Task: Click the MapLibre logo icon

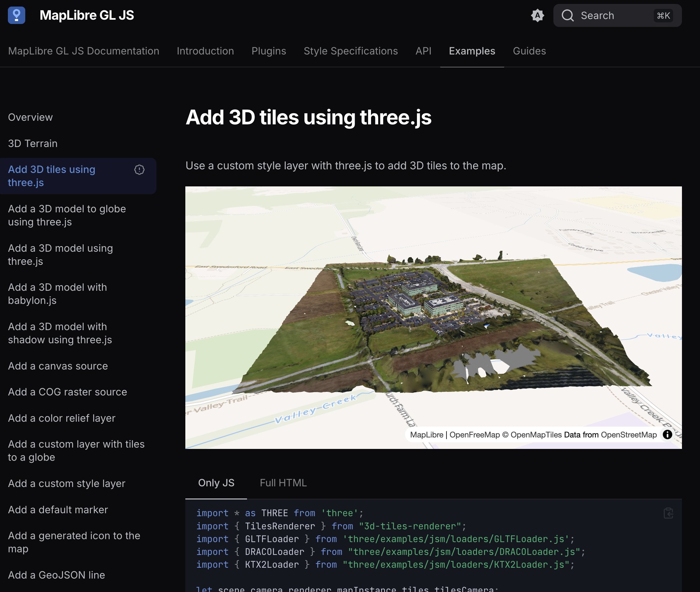Action: point(16,15)
